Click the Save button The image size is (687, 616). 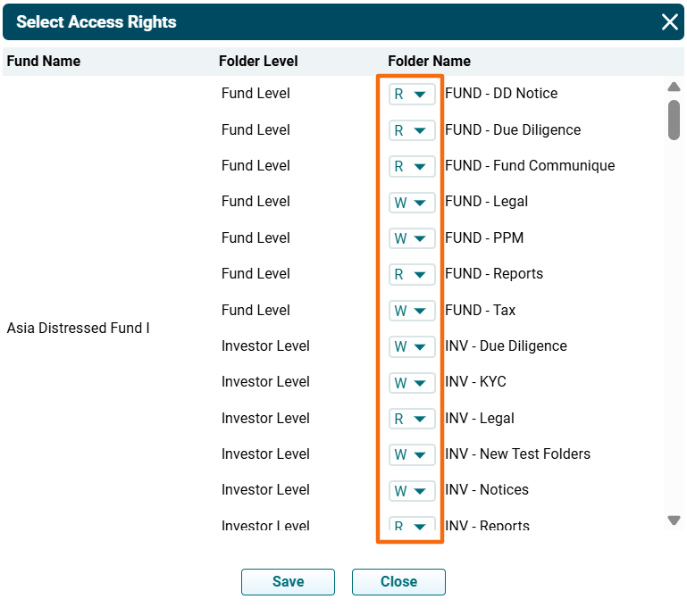click(288, 582)
